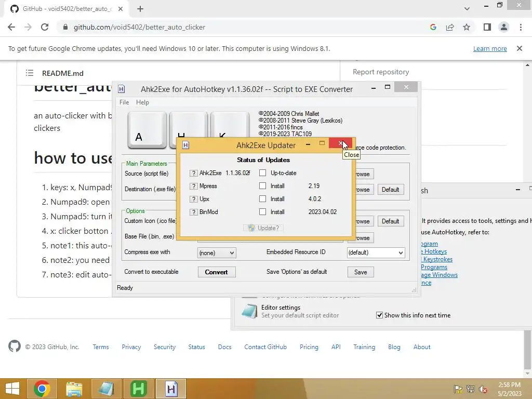Click GitHub logo in page footer

pyautogui.click(x=14, y=347)
